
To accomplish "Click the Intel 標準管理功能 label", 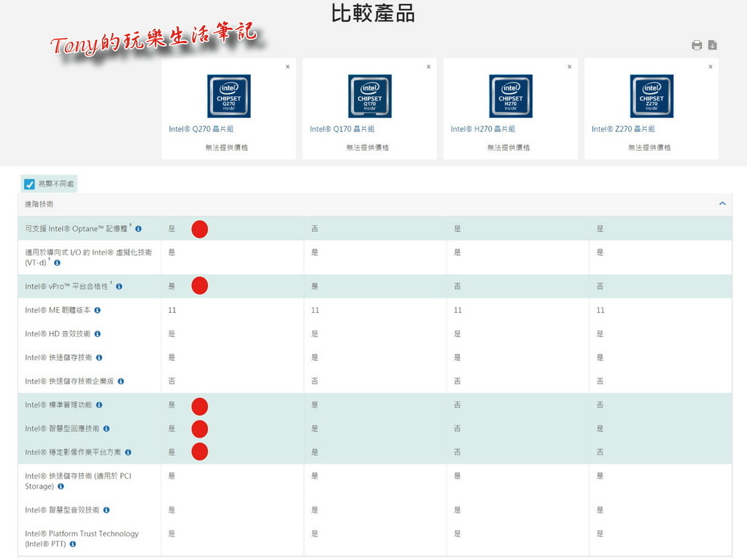I will 58,405.
